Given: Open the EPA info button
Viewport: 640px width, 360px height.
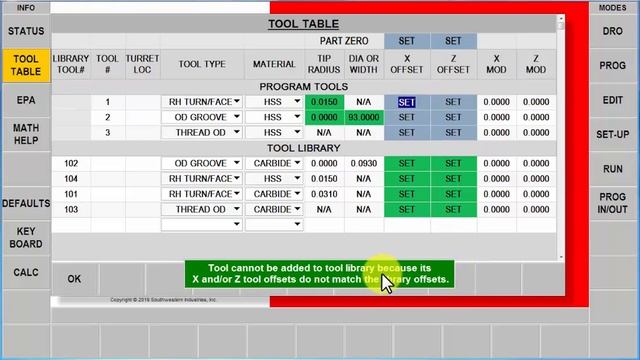Looking at the screenshot, I should (26, 100).
